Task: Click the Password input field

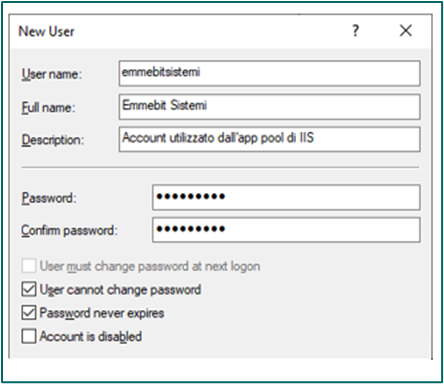Action: click(x=286, y=197)
